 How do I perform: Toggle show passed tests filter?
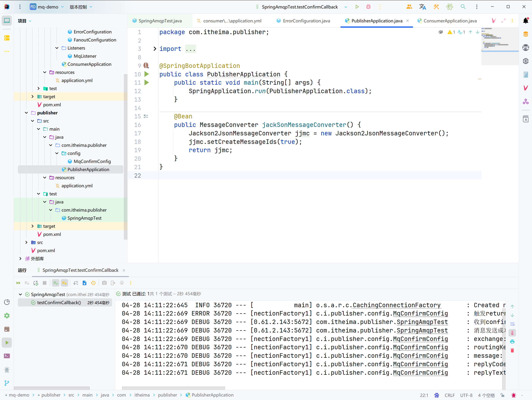(x=56, y=283)
